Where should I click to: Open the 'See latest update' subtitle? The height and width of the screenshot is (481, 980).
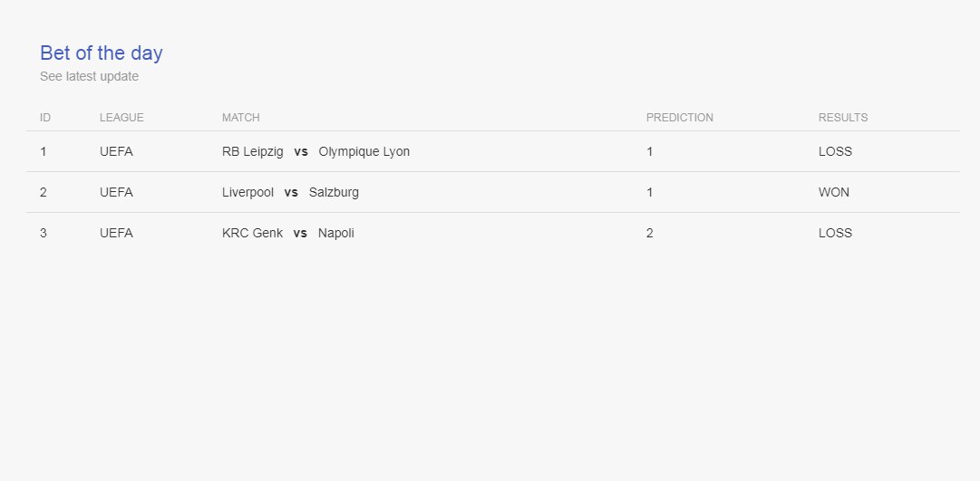pyautogui.click(x=90, y=76)
